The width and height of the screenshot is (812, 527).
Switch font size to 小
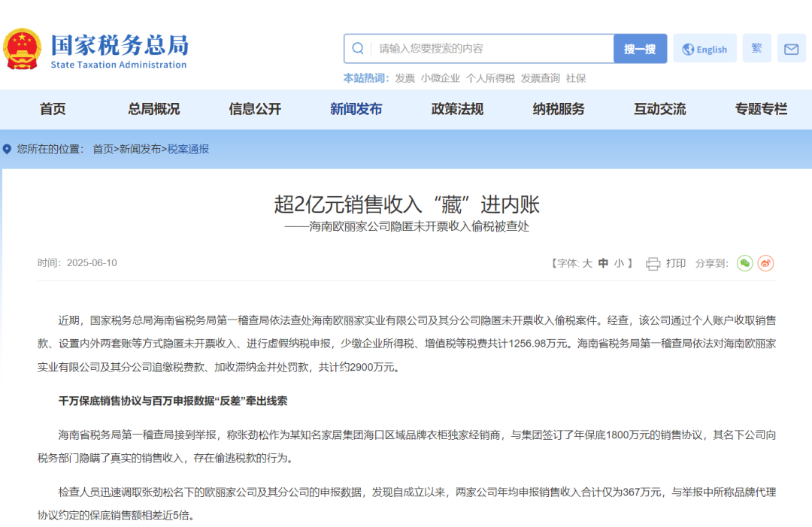pos(620,263)
